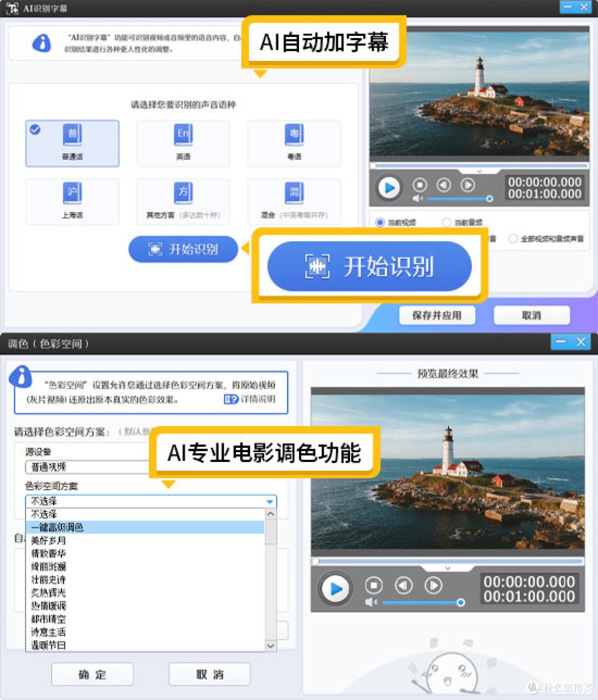Open the 详情说明 help link icon
The height and width of the screenshot is (700, 598).
pos(231,399)
